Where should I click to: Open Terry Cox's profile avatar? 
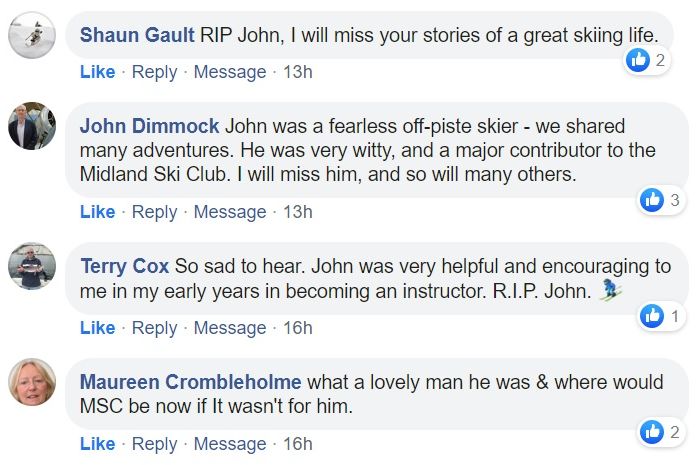tap(32, 266)
